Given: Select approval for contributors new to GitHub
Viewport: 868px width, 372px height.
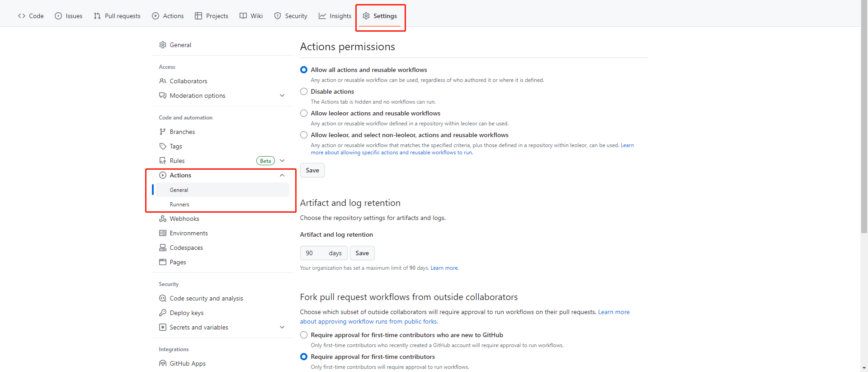Looking at the screenshot, I should tap(304, 335).
